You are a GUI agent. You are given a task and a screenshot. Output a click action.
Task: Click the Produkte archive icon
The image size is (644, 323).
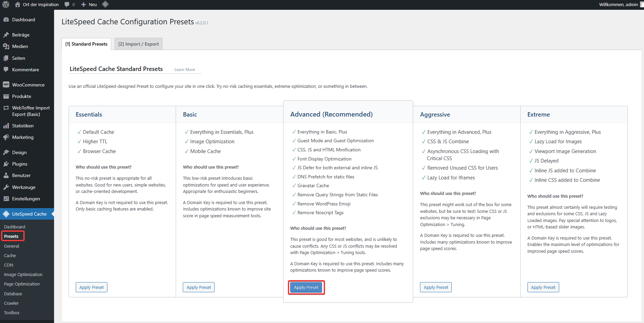click(x=6, y=96)
